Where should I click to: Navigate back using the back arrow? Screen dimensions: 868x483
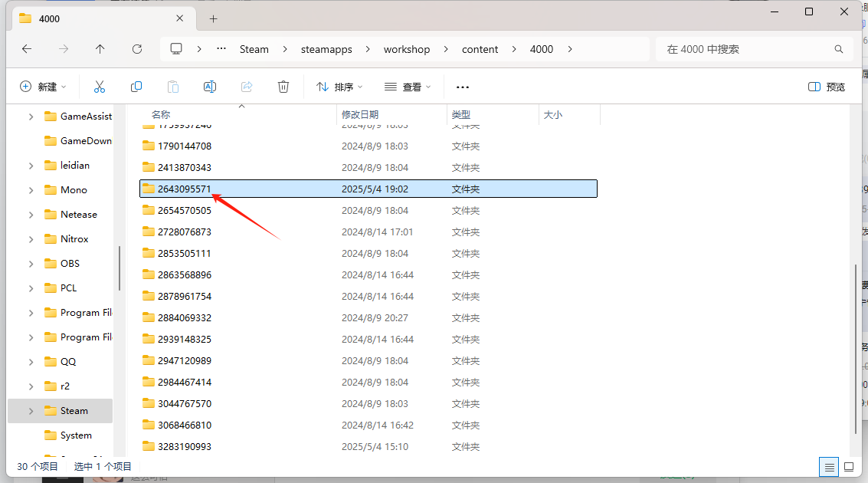tap(27, 49)
